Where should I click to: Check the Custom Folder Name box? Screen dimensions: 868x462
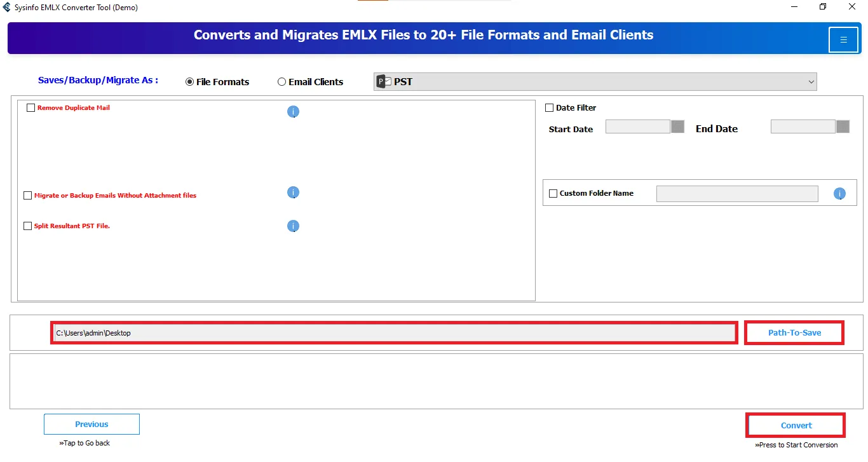[553, 193]
